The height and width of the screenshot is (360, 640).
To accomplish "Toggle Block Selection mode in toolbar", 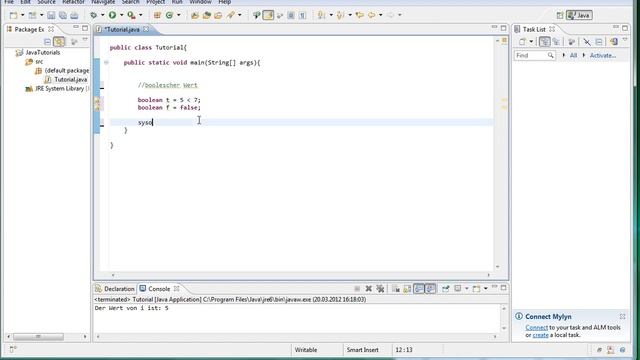I will [x=291, y=16].
